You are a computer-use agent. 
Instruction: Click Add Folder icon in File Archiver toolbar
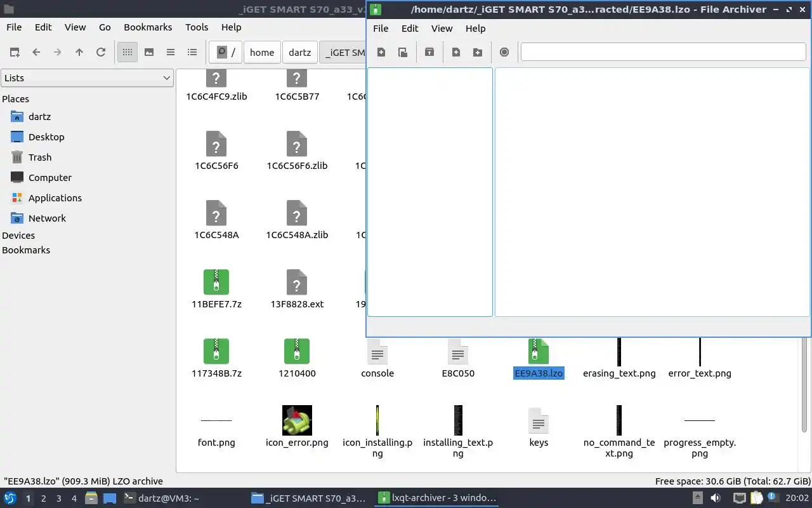tap(478, 52)
